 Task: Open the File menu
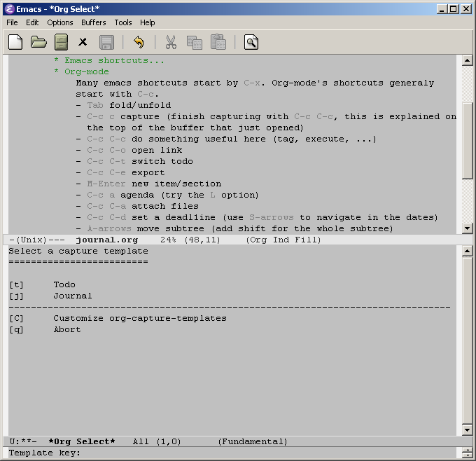12,22
